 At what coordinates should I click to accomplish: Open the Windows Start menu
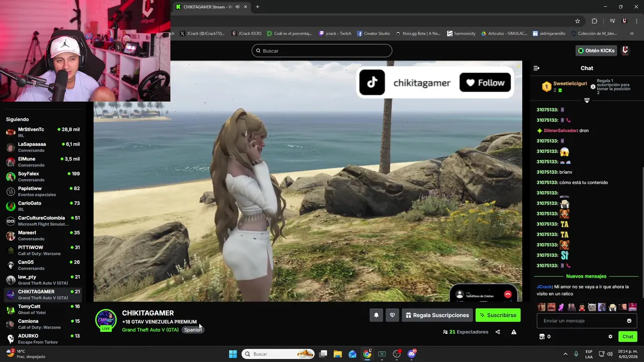click(233, 354)
